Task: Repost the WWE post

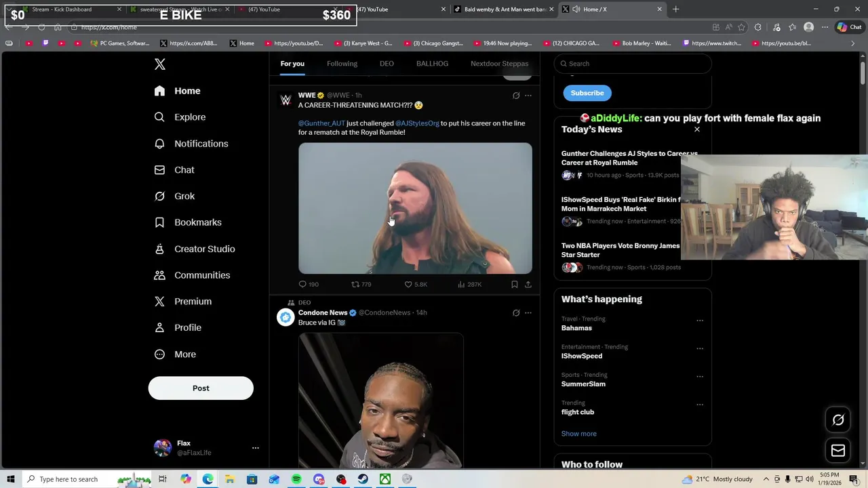Action: click(361, 285)
